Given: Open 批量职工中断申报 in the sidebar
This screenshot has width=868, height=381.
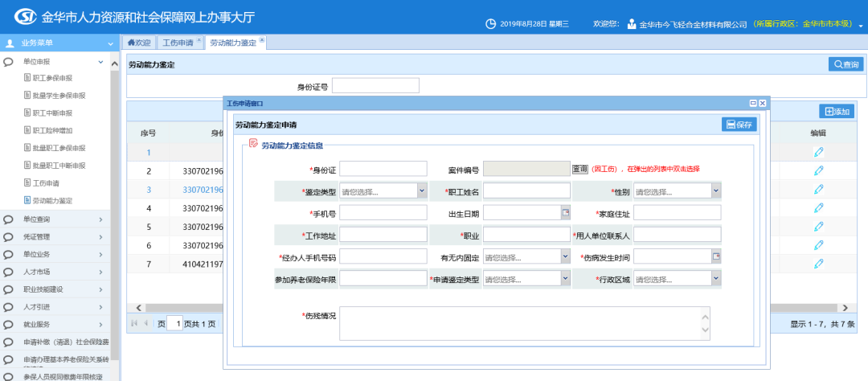Looking at the screenshot, I should (59, 165).
